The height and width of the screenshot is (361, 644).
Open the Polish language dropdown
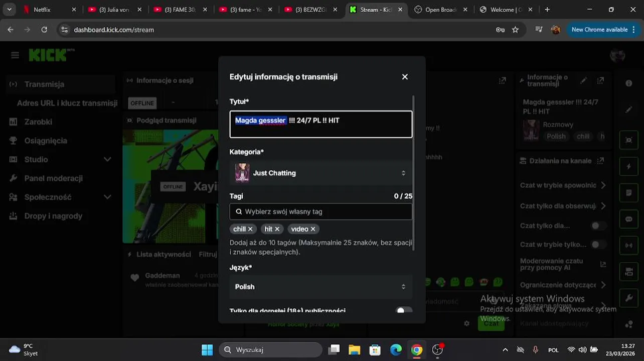[321, 287]
